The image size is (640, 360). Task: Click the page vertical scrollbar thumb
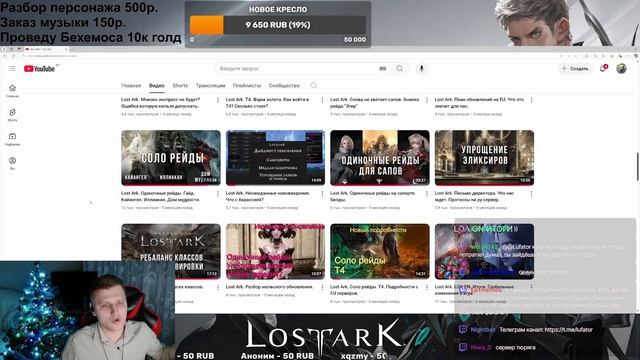tap(638, 167)
